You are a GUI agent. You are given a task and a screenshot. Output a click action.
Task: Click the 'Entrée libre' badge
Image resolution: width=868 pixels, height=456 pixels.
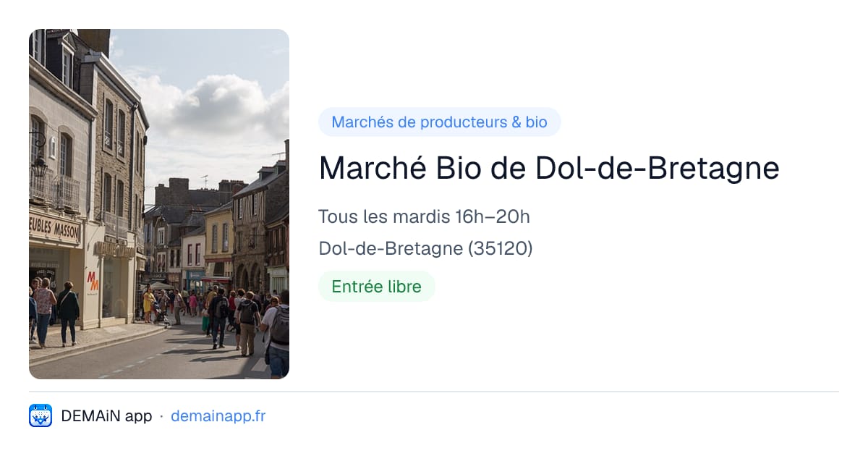point(376,287)
